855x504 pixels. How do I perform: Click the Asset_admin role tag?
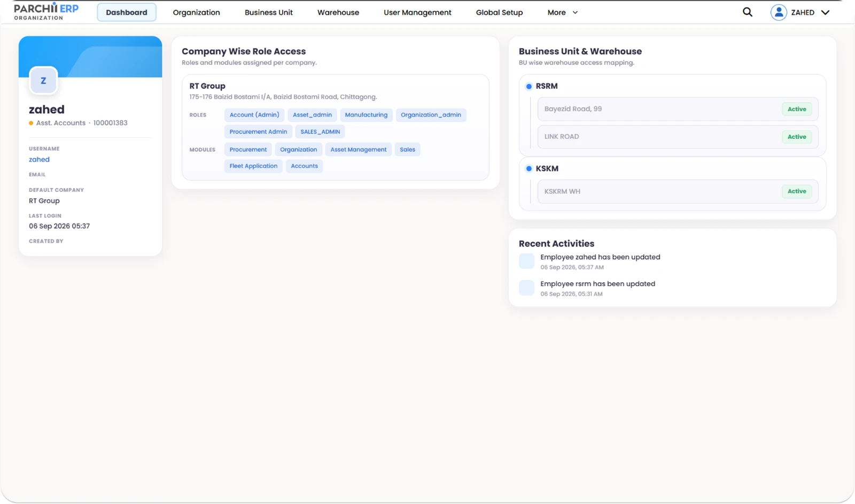312,115
